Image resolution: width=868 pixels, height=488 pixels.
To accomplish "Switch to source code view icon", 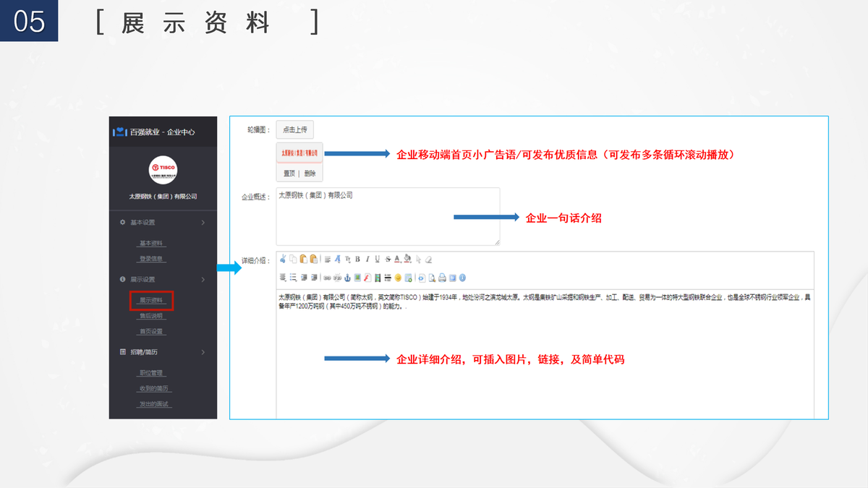I will [x=422, y=277].
